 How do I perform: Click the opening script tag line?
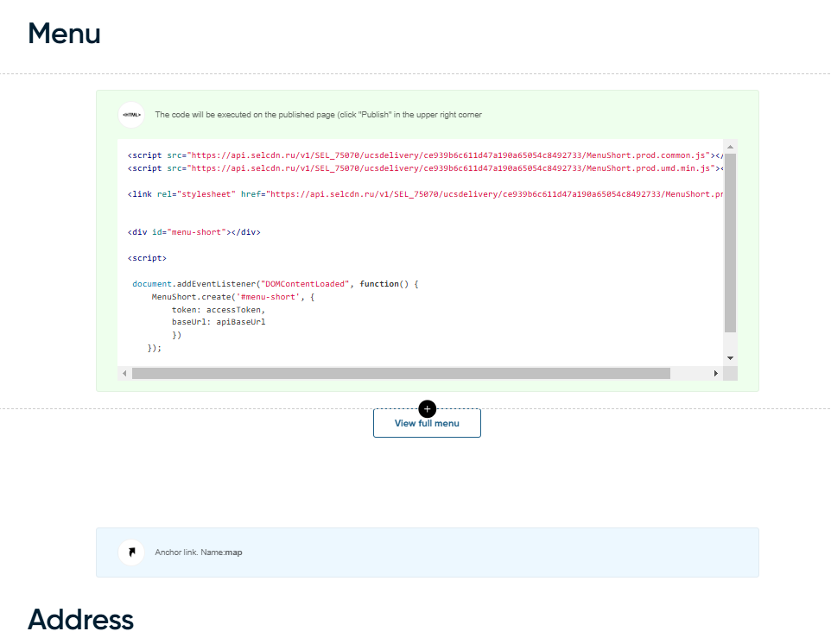point(147,258)
